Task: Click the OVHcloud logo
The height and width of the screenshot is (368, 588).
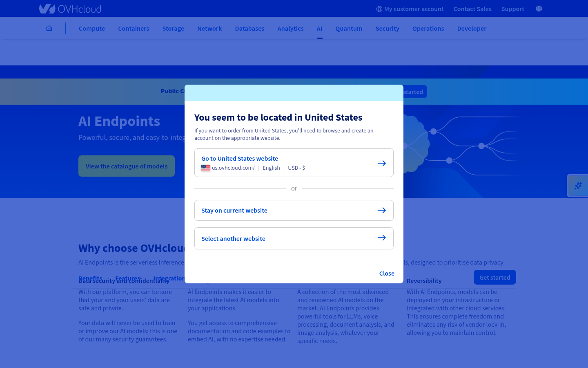Action: [x=70, y=9]
